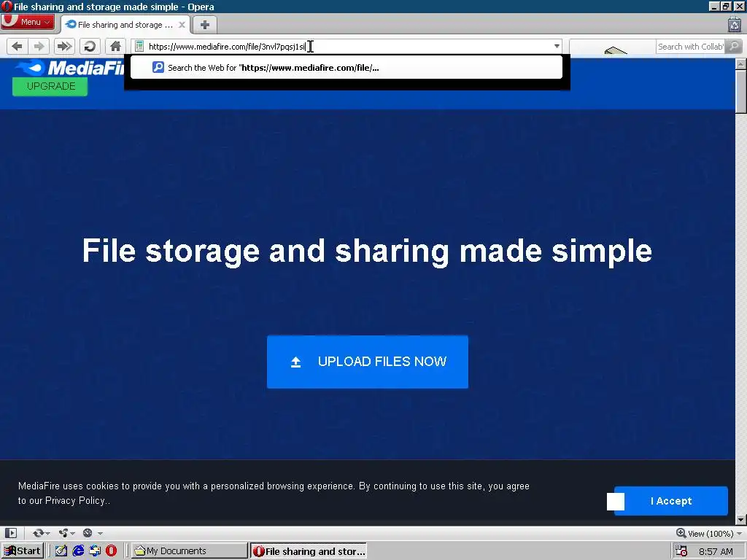Open the Opera Turbo dropdown in status bar
This screenshot has width=747, height=560.
(93, 533)
